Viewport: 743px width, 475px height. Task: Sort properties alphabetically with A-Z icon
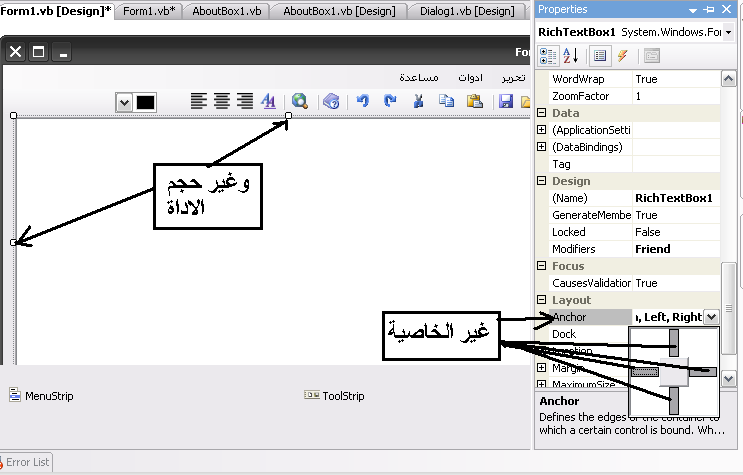coord(570,55)
